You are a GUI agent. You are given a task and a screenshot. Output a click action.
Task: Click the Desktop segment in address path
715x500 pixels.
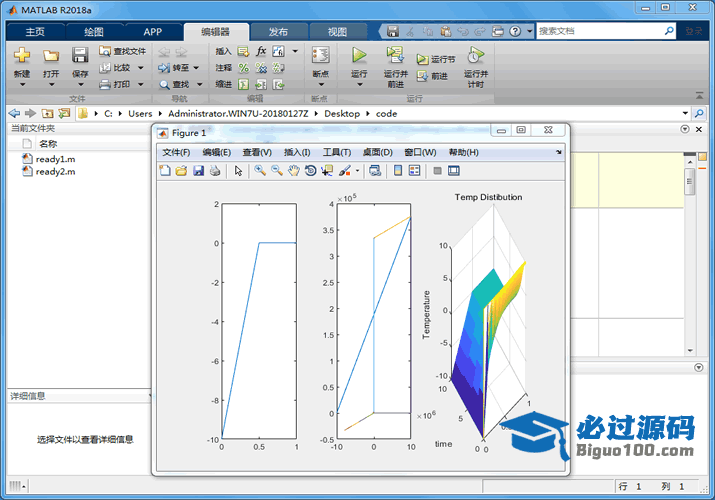342,113
